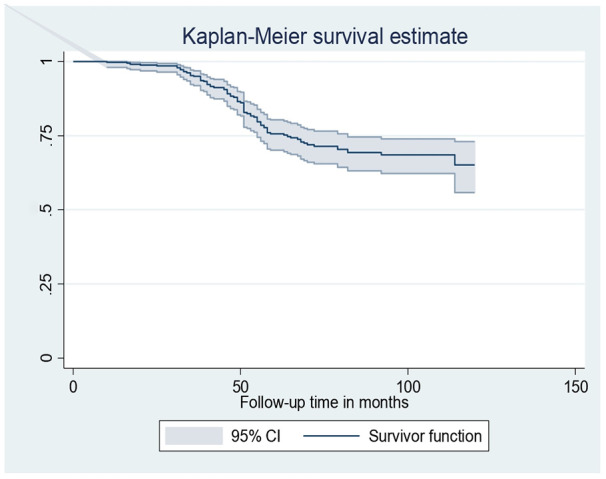Click the y-axis tick label 1

[x=46, y=61]
